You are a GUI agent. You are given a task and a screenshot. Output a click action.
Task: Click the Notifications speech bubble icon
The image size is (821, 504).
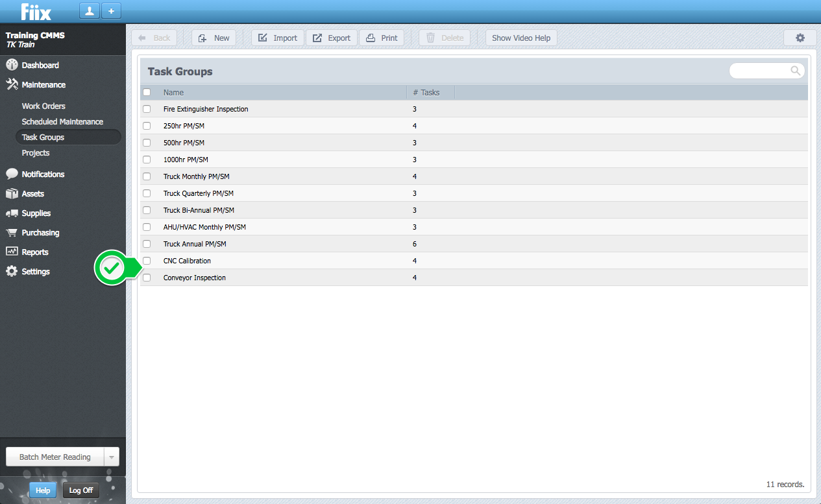pyautogui.click(x=12, y=174)
